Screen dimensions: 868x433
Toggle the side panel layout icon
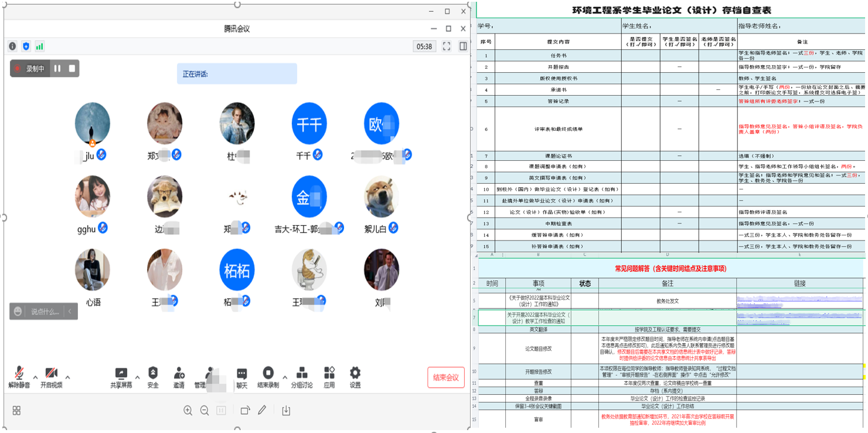pyautogui.click(x=463, y=46)
